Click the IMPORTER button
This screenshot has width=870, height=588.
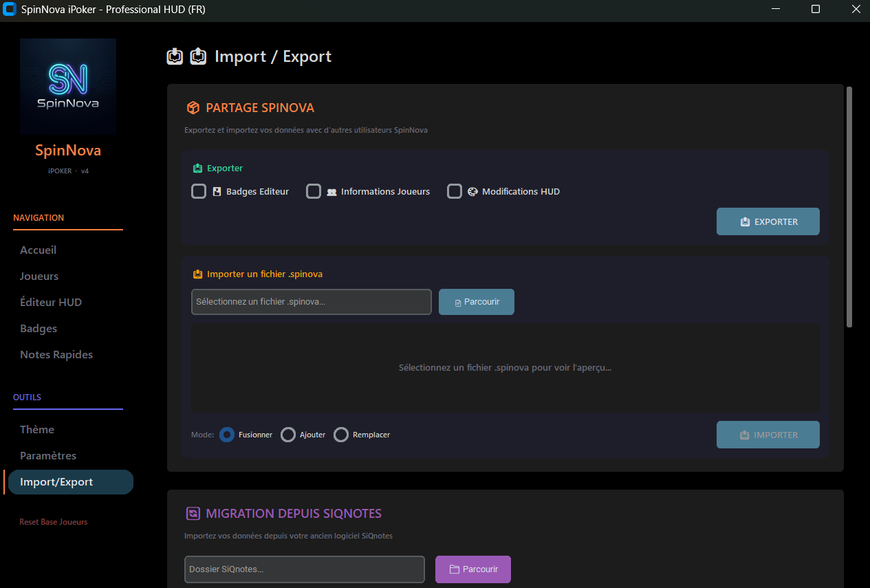pyautogui.click(x=768, y=435)
